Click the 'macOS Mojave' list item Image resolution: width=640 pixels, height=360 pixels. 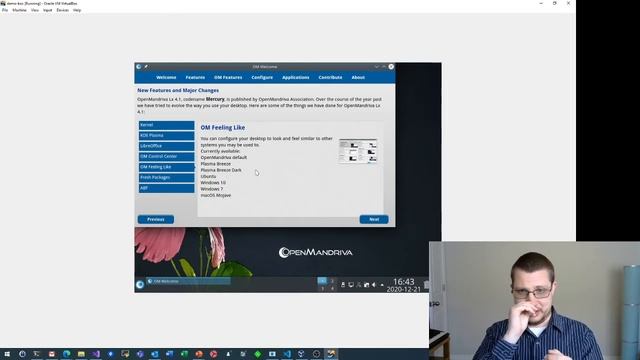216,196
